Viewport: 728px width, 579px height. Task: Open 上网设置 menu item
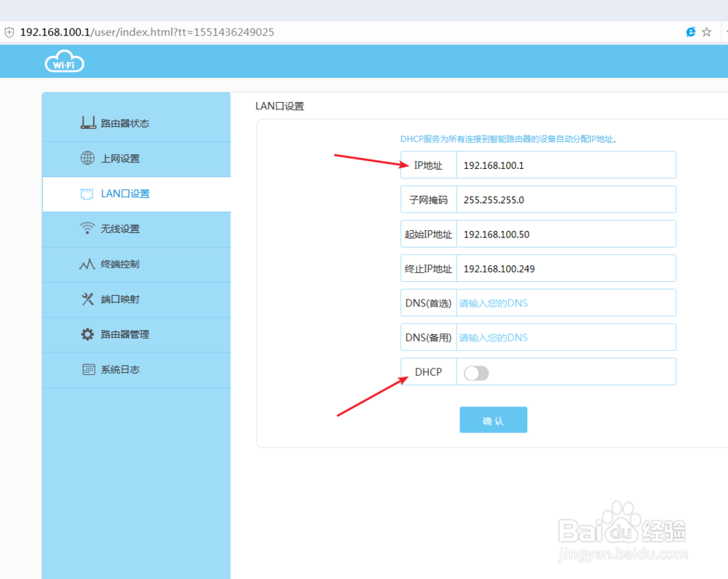137,159
